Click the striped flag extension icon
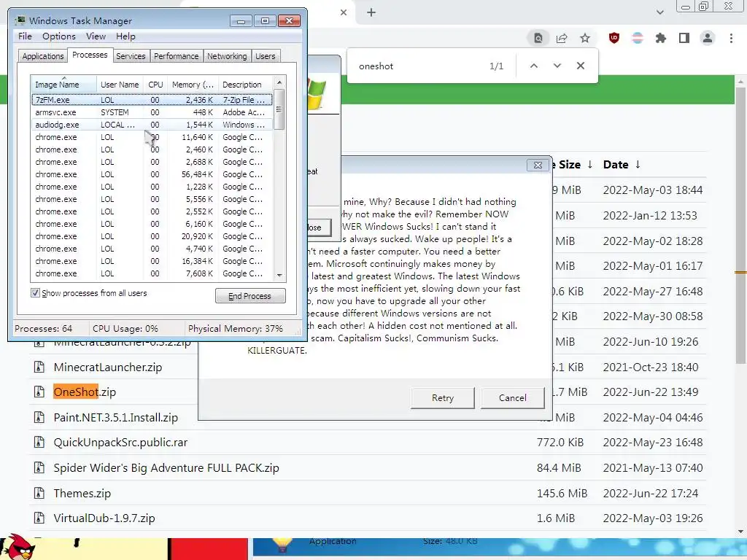The height and width of the screenshot is (560, 747). pyautogui.click(x=638, y=38)
